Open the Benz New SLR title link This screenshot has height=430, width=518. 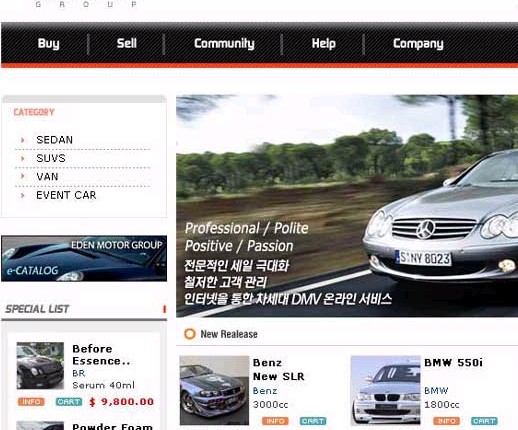click(278, 369)
